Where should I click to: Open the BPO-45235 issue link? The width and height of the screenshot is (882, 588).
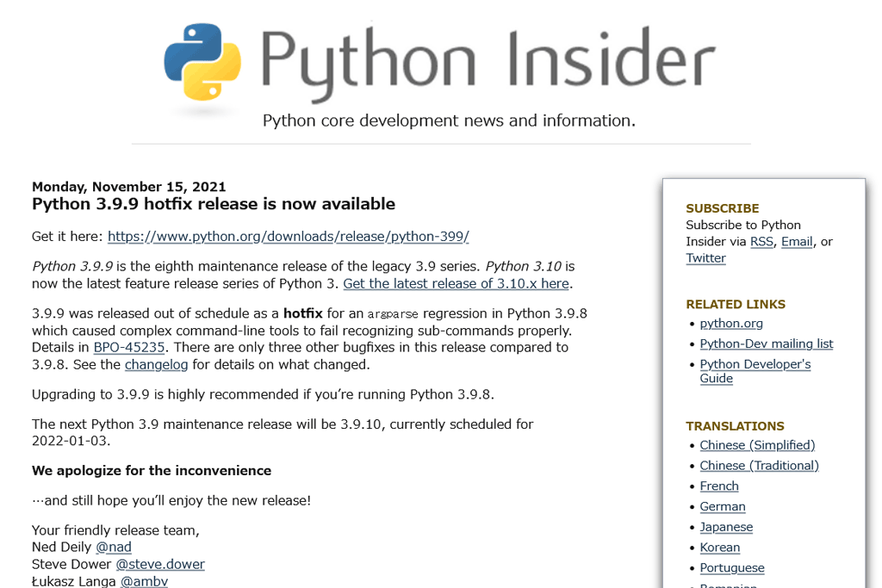tap(128, 347)
